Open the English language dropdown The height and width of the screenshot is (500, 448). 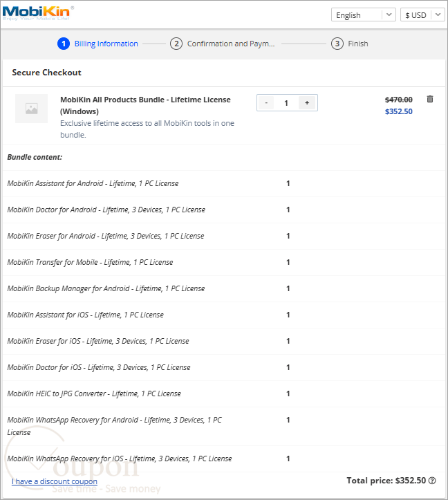pos(364,15)
